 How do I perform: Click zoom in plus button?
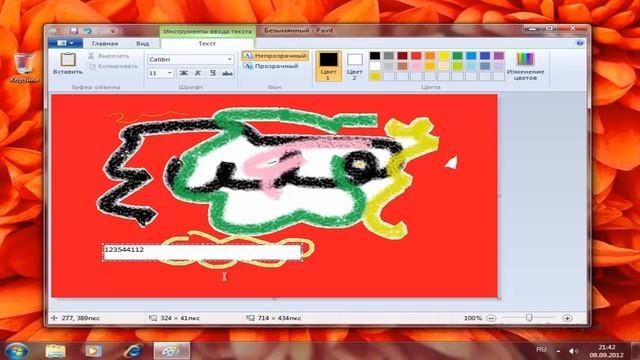(x=567, y=318)
